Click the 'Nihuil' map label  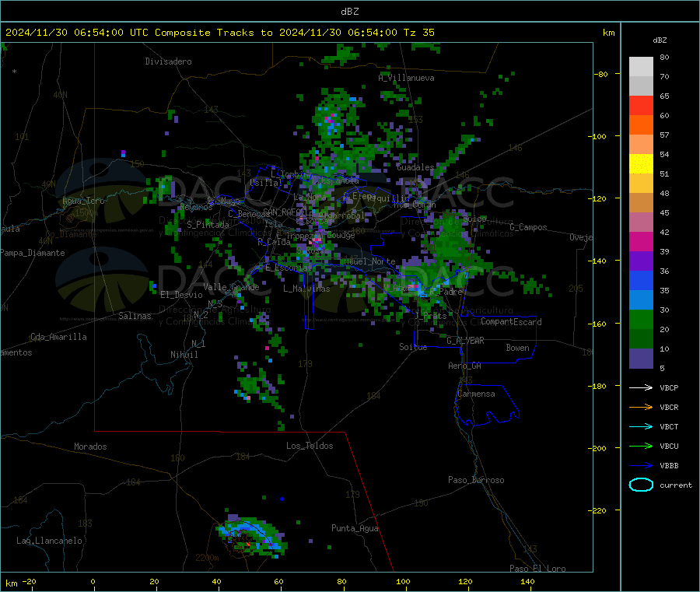pyautogui.click(x=184, y=355)
